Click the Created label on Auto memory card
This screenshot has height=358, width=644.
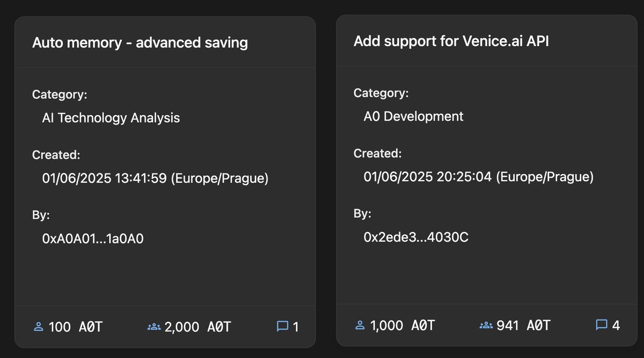[56, 155]
